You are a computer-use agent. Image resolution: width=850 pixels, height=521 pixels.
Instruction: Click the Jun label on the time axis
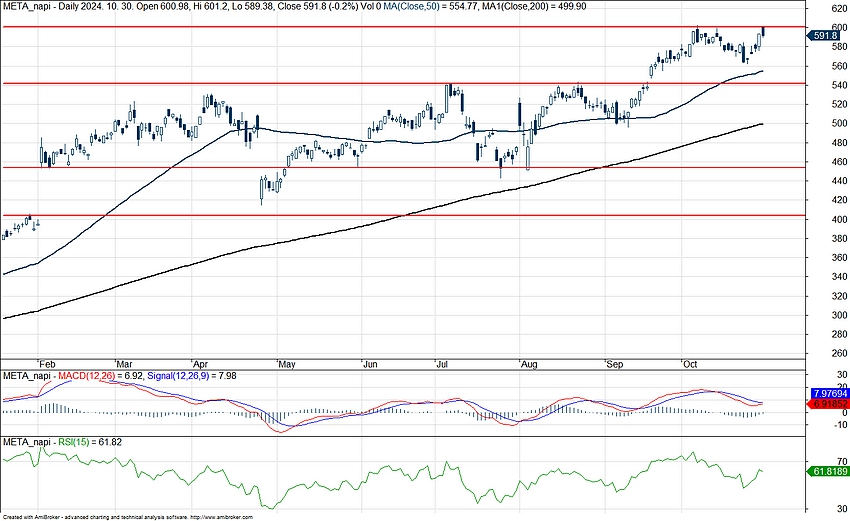pos(370,364)
